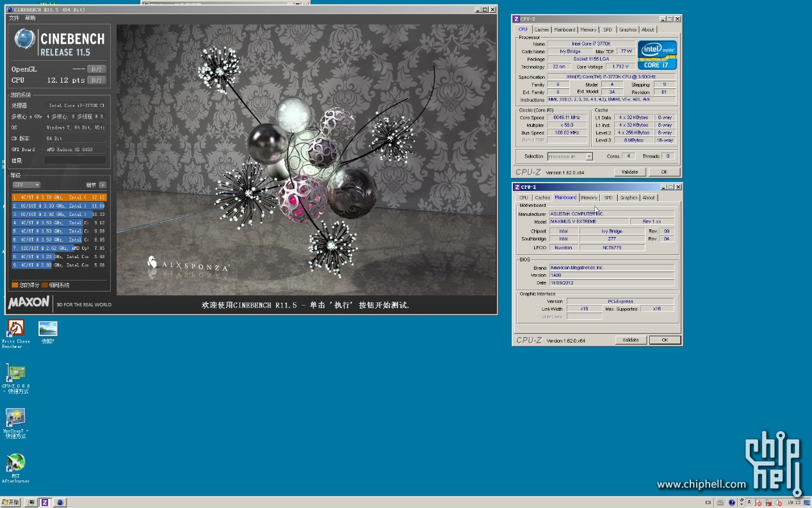Select the 8.95 score ranking row

(x=59, y=239)
